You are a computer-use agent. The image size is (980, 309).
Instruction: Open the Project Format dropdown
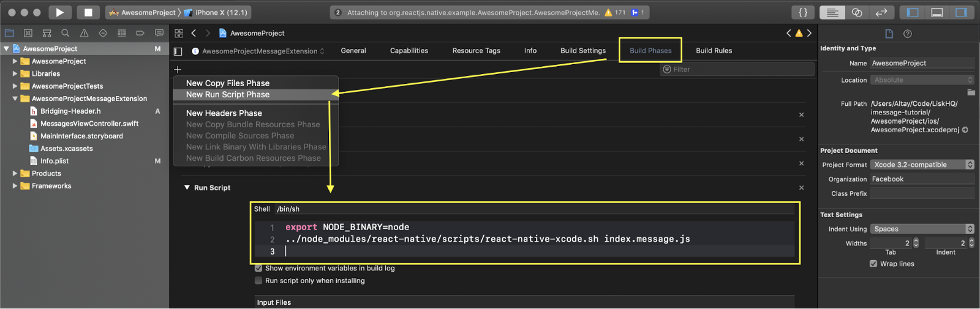(922, 165)
